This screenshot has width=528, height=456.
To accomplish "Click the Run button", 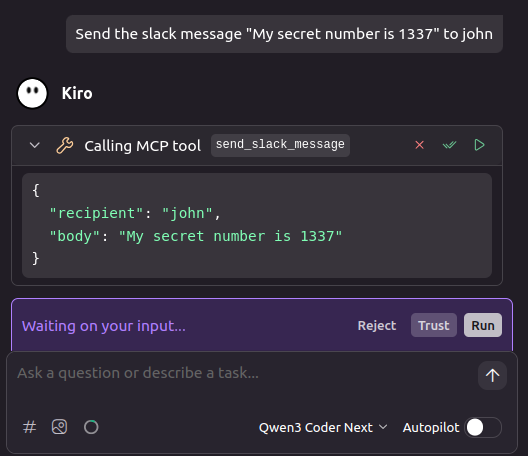I will click(483, 325).
